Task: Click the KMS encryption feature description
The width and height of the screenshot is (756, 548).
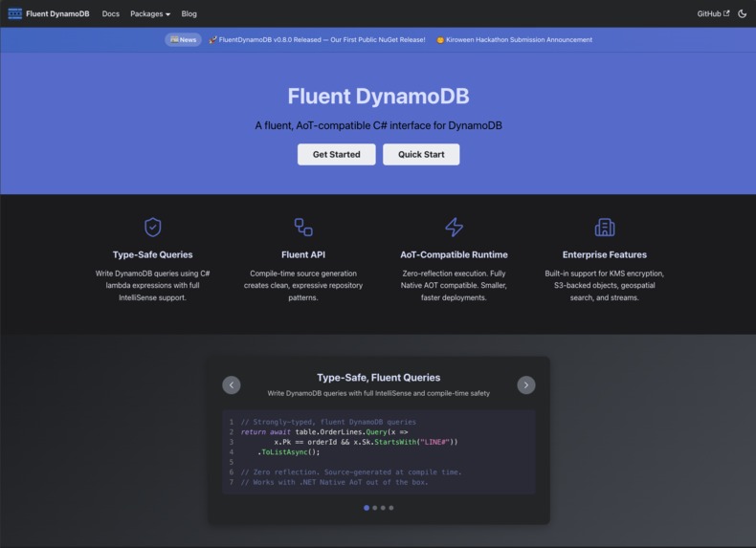Action: point(605,285)
